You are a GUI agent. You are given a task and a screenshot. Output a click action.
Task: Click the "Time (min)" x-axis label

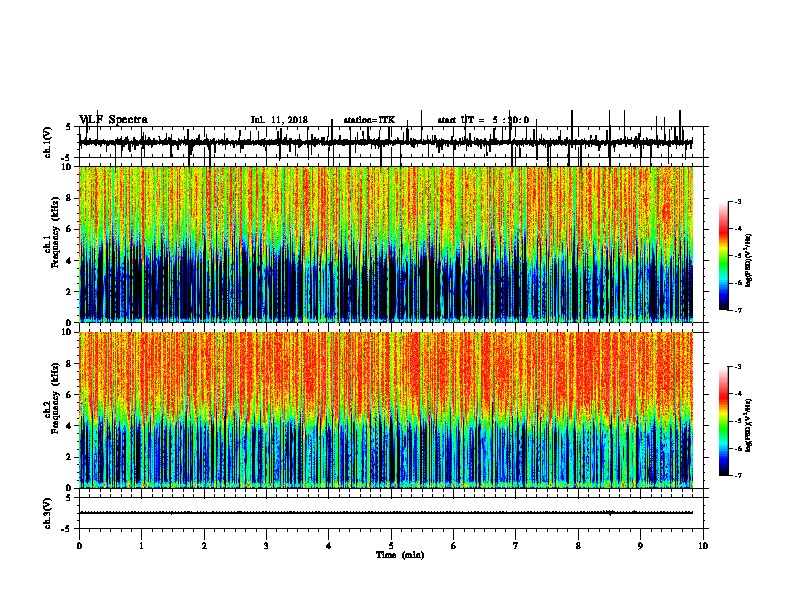tap(400, 555)
